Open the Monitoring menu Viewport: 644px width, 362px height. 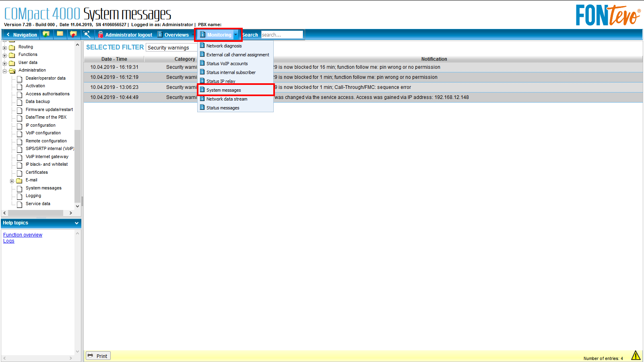tap(216, 35)
